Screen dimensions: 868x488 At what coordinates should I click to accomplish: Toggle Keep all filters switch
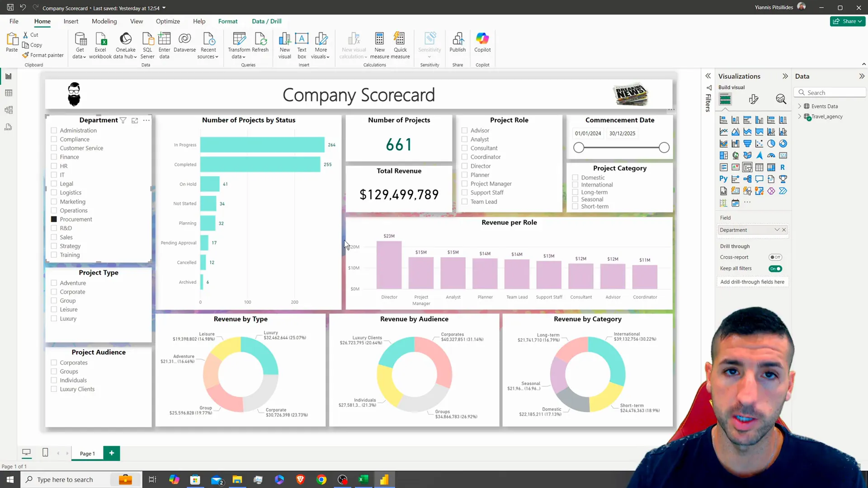(x=775, y=268)
